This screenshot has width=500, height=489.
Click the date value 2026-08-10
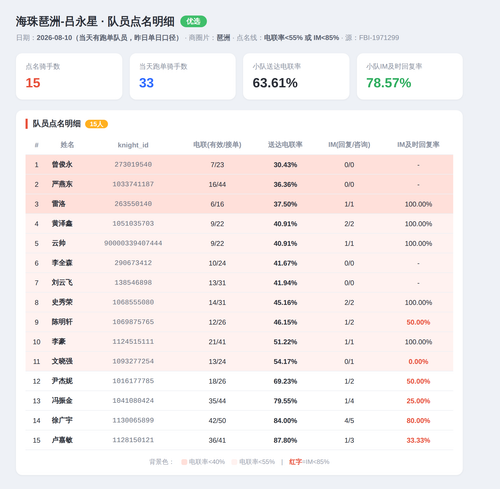[x=54, y=38]
